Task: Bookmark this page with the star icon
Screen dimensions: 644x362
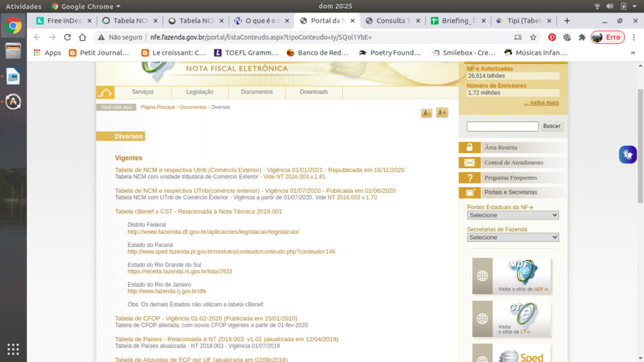Action: [x=533, y=37]
